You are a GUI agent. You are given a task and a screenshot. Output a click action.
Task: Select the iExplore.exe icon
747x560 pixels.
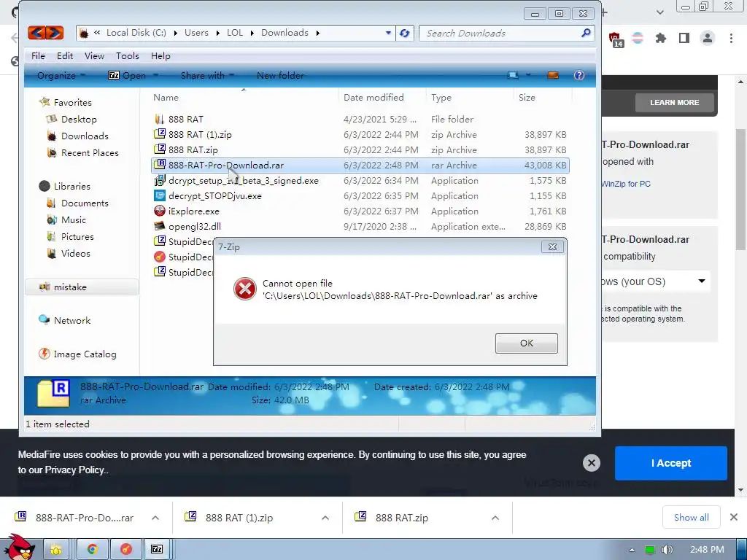click(159, 211)
